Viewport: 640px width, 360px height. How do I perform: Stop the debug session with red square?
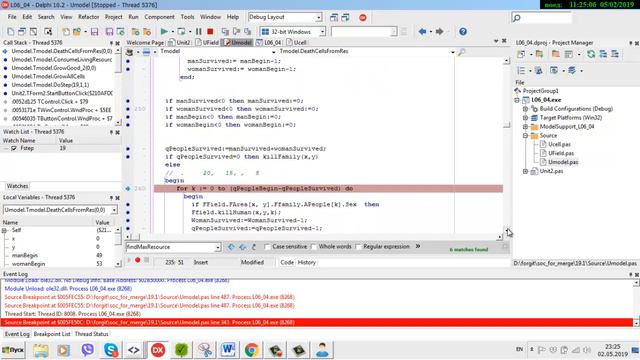210,31
